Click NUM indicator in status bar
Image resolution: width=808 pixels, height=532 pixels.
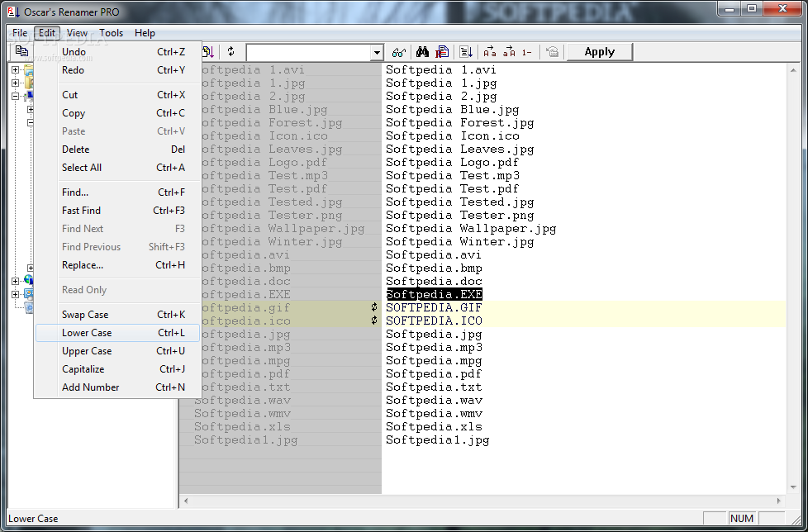pyautogui.click(x=742, y=519)
